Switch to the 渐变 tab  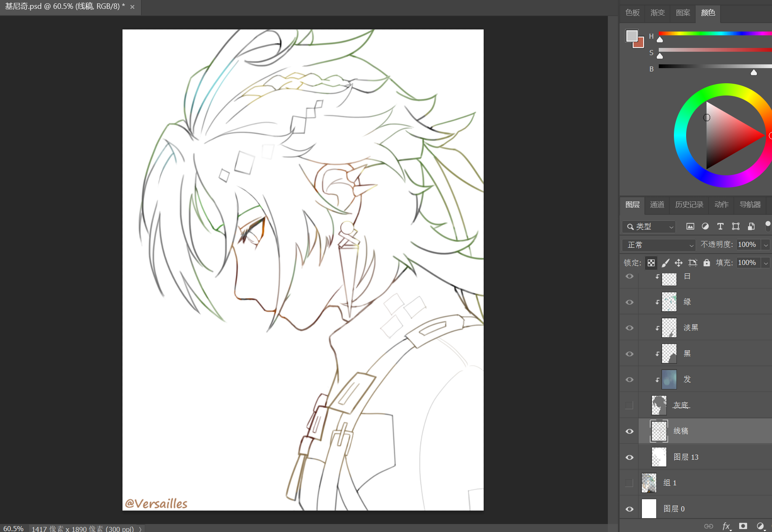pos(658,13)
